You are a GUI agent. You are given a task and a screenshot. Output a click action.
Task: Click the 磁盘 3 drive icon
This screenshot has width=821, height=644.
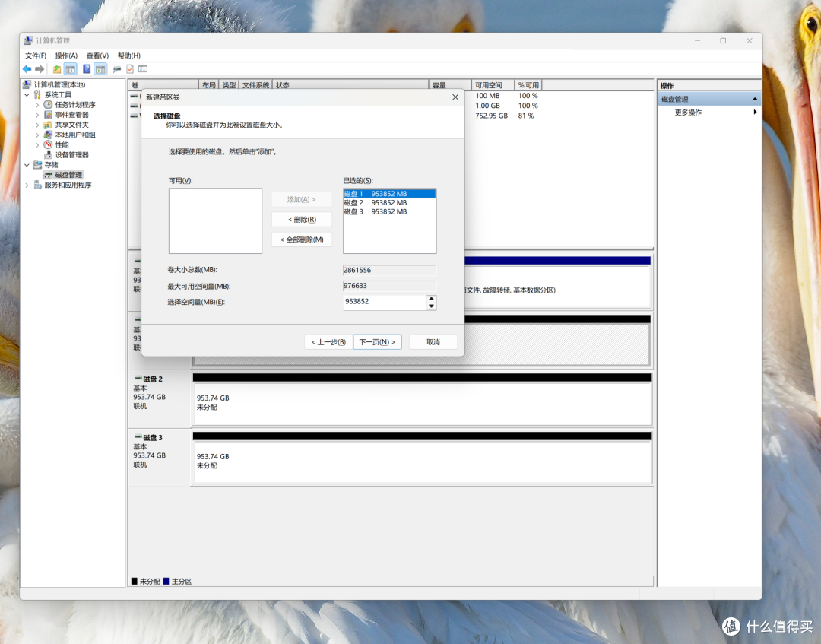[138, 437]
